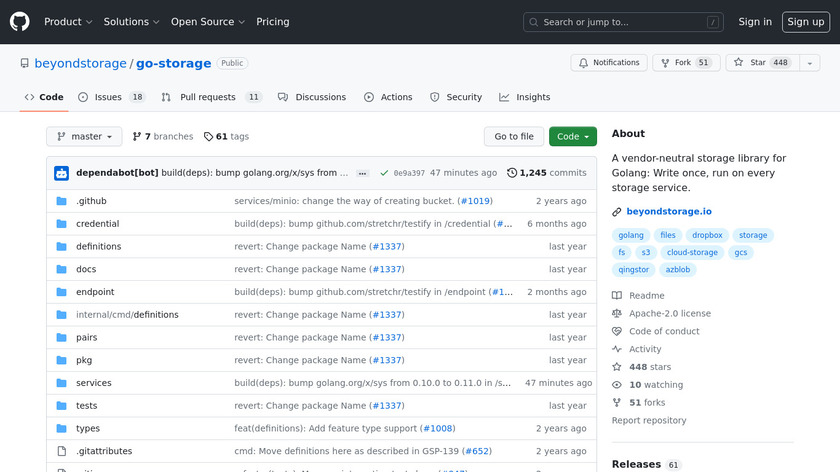Click the commit history clock icon

(x=512, y=173)
